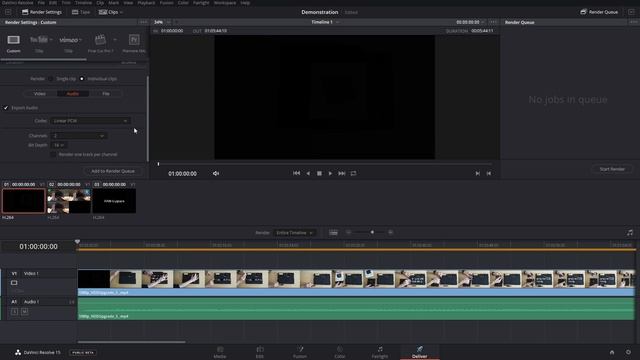The width and height of the screenshot is (640, 360).
Task: Open the Help menu
Action: (x=245, y=3)
